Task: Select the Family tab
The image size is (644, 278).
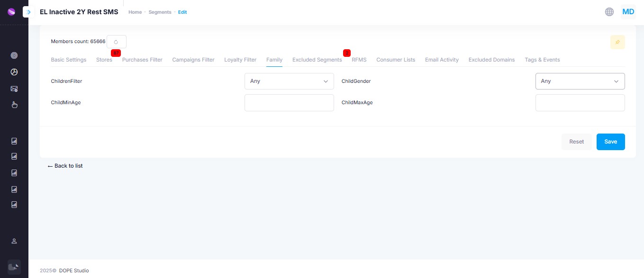Action: 274,60
